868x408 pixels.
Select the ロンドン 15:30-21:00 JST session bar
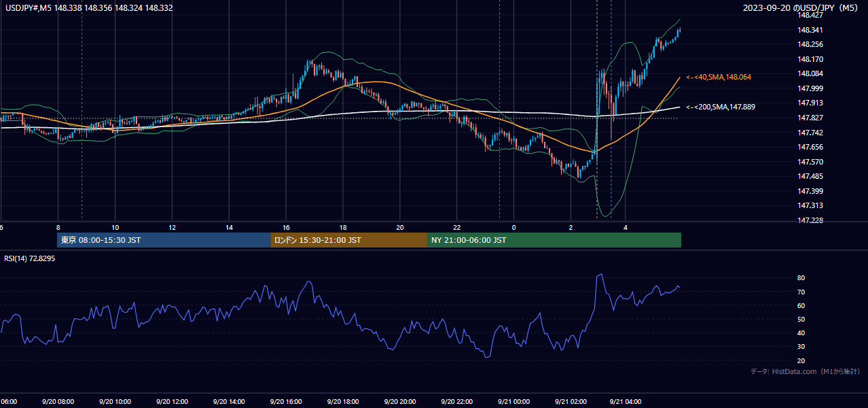(x=349, y=240)
